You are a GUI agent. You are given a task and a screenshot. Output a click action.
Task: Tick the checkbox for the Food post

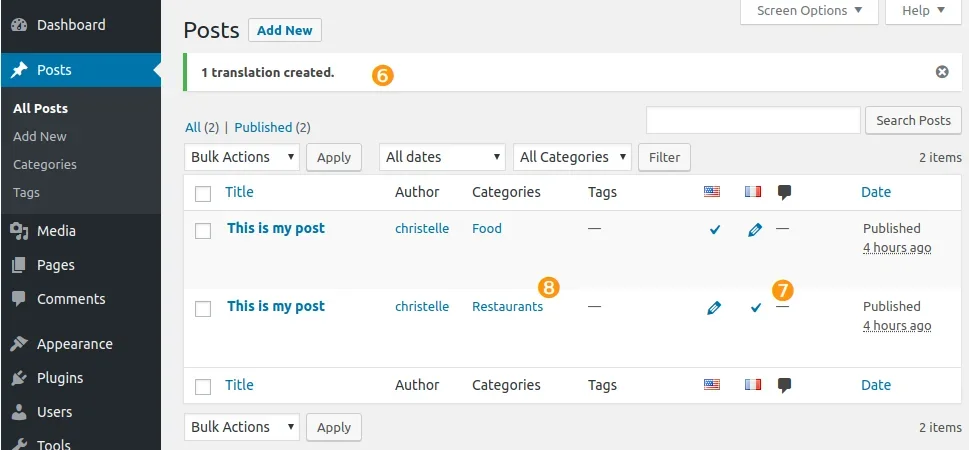click(x=203, y=231)
